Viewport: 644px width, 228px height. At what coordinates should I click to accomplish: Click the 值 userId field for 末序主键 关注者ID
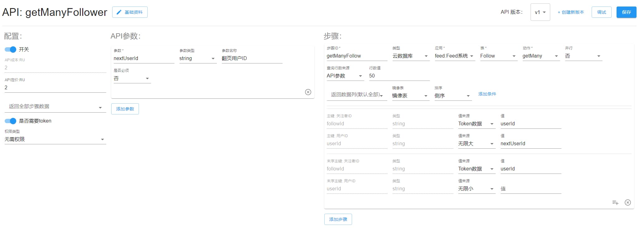click(531, 169)
